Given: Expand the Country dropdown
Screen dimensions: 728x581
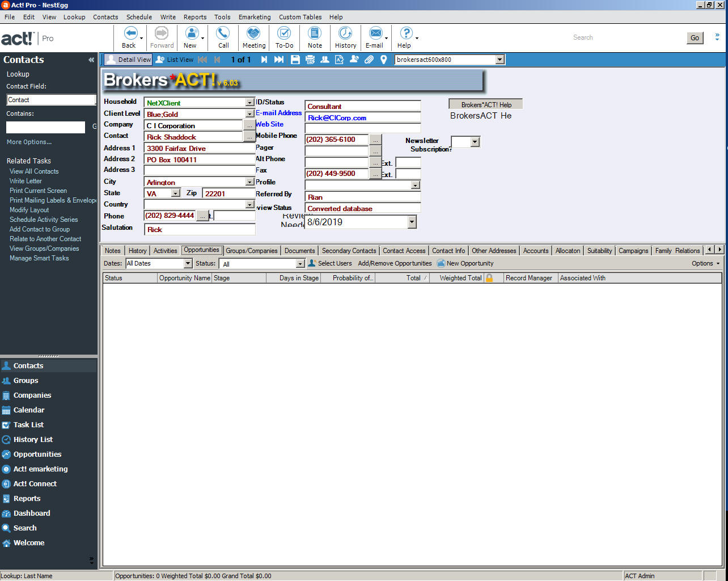Looking at the screenshot, I should pos(249,205).
